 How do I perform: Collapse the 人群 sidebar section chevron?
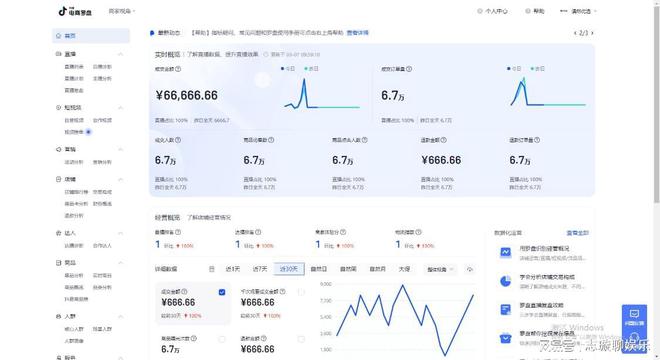point(120,316)
